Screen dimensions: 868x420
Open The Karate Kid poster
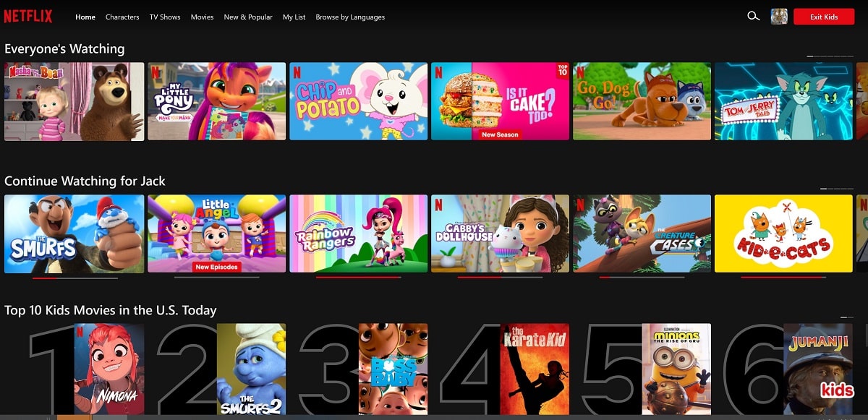[x=535, y=369]
